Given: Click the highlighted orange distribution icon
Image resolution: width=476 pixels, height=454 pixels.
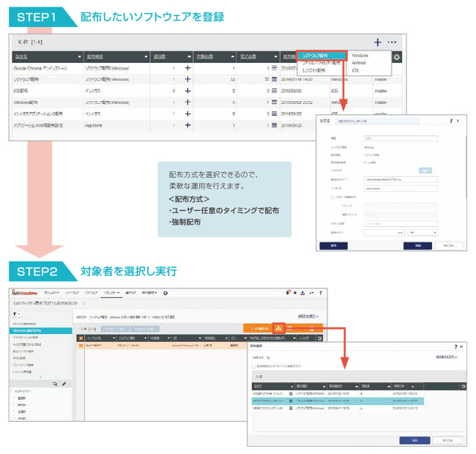Looking at the screenshot, I should [279, 329].
